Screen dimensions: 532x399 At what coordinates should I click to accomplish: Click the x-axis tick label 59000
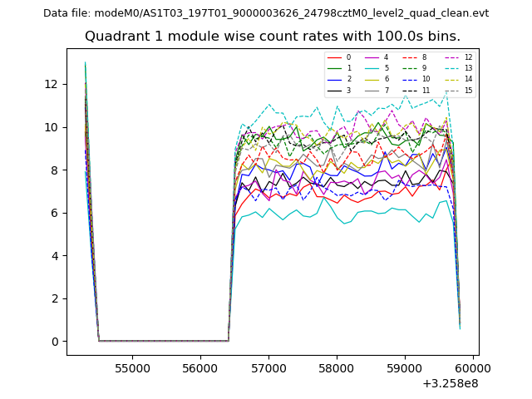click(x=405, y=367)
